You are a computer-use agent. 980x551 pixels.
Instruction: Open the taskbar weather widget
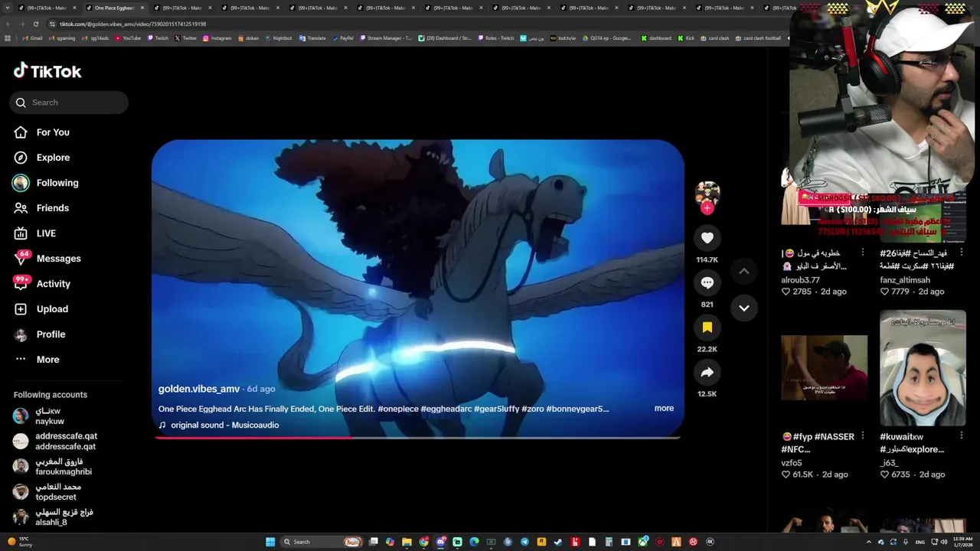point(20,542)
